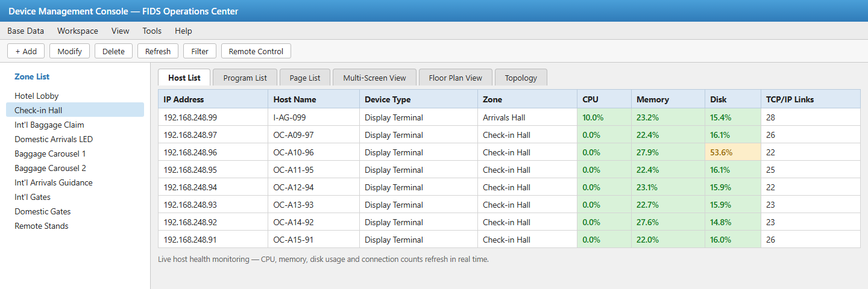
Task: Select Domestic Arrivals LED zone
Action: pos(75,139)
